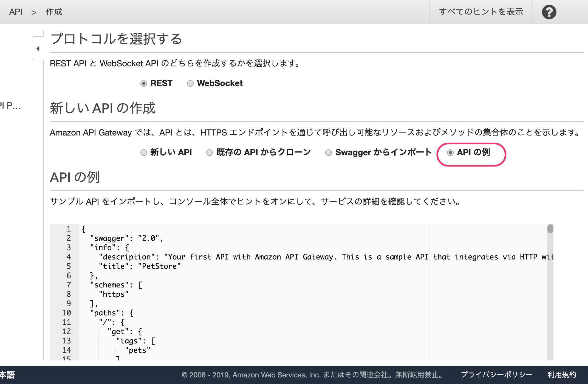
Task: Click the API の例 section heading
Action: coord(75,177)
